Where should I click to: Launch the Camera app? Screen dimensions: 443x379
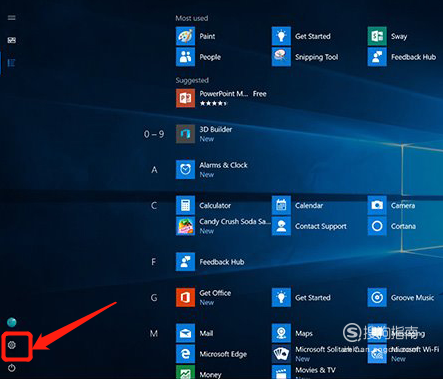(392, 205)
